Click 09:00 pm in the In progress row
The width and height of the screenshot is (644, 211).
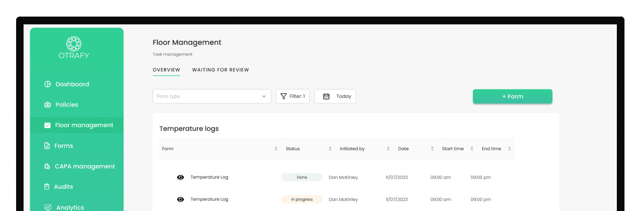(480, 199)
